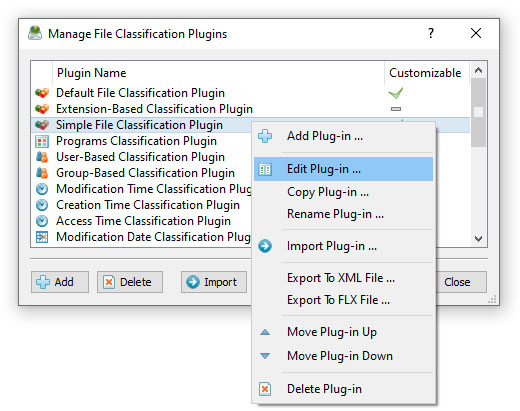Open help with the question mark button
Image resolution: width=520 pixels, height=411 pixels.
tap(431, 33)
